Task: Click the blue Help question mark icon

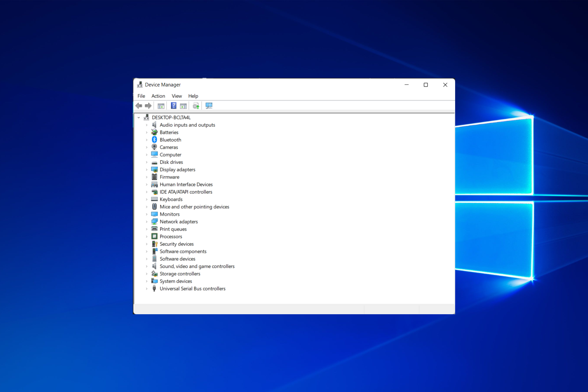Action: click(x=173, y=106)
